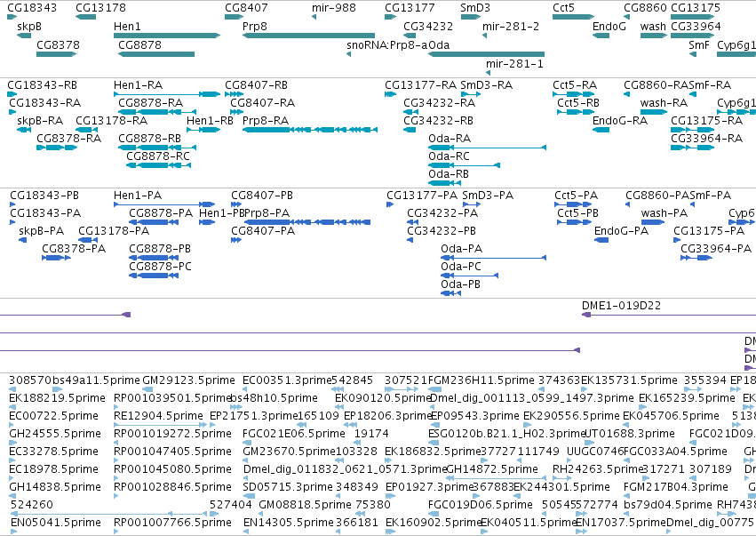This screenshot has width=756, height=536.
Task: Click protein EndoG-PA
Action: (622, 231)
